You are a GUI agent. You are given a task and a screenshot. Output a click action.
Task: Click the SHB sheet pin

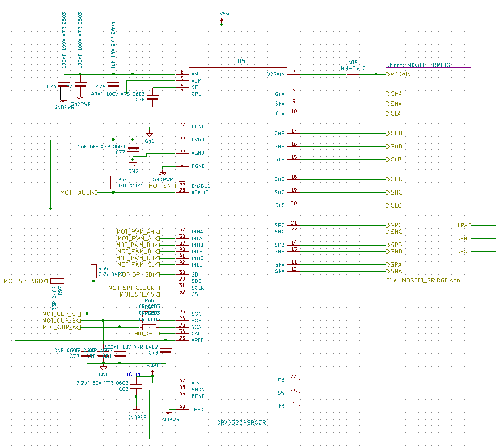click(x=394, y=147)
